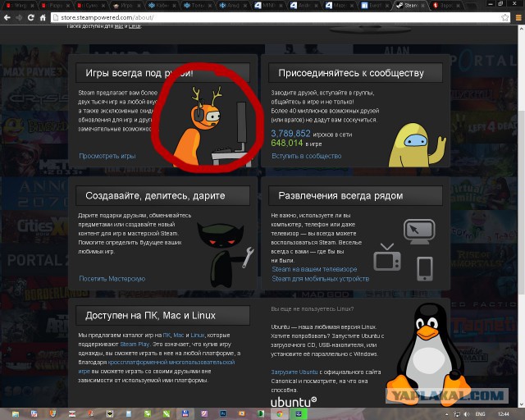
Task: Click the network tray icon
Action: pos(457,414)
